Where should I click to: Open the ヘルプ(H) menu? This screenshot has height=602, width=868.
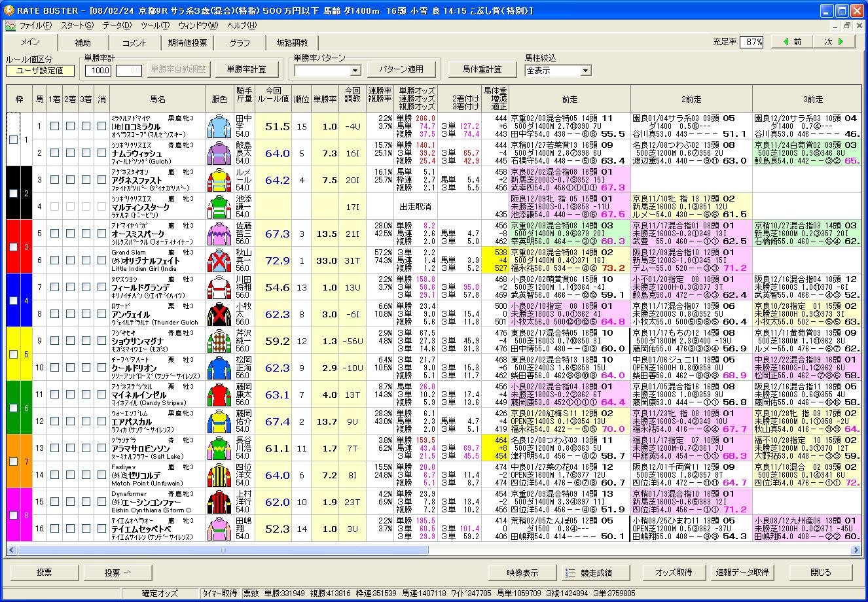click(242, 26)
